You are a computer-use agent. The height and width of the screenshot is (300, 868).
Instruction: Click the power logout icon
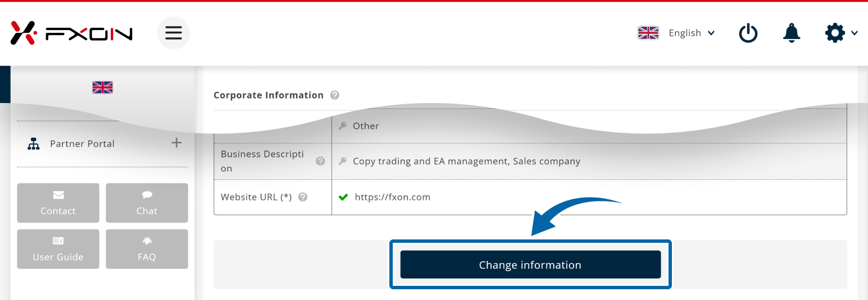point(748,33)
